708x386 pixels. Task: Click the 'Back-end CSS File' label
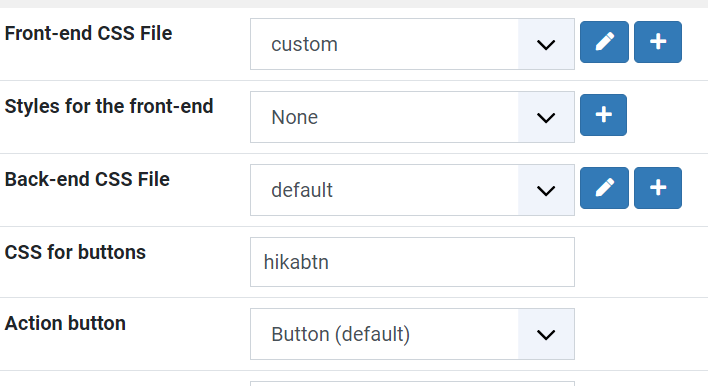(87, 179)
